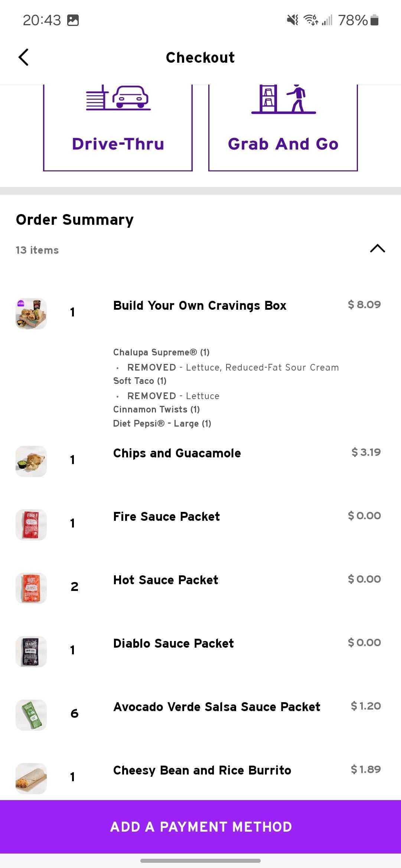This screenshot has width=401, height=868.
Task: Tap the Hot Sauce Packet quantity 2
Action: pos(74,587)
